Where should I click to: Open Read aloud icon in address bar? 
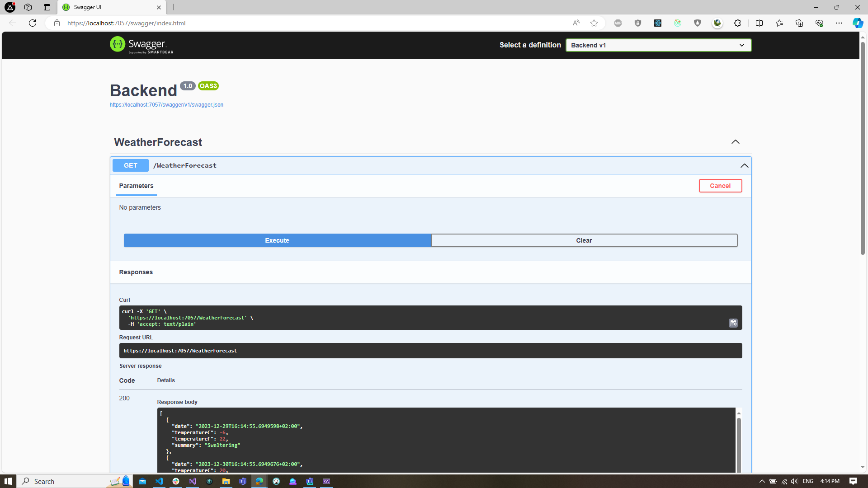576,23
